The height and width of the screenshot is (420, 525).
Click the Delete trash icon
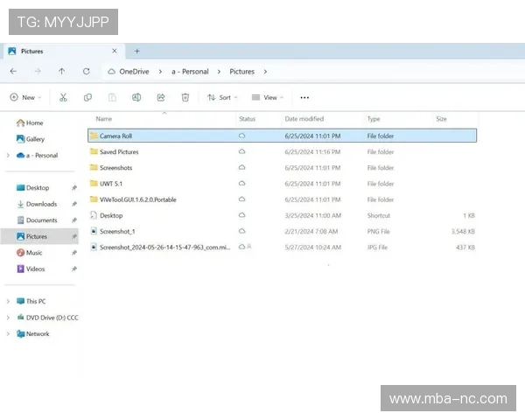pyautogui.click(x=185, y=97)
